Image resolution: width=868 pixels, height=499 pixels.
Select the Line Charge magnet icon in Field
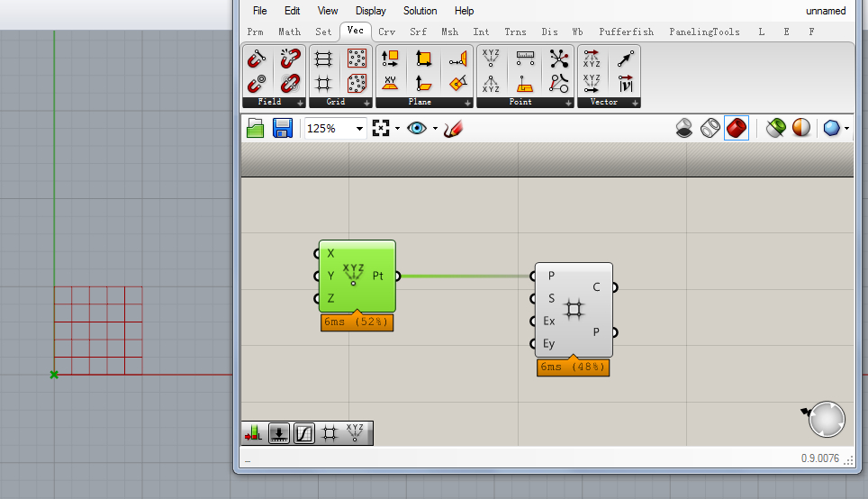coord(257,59)
